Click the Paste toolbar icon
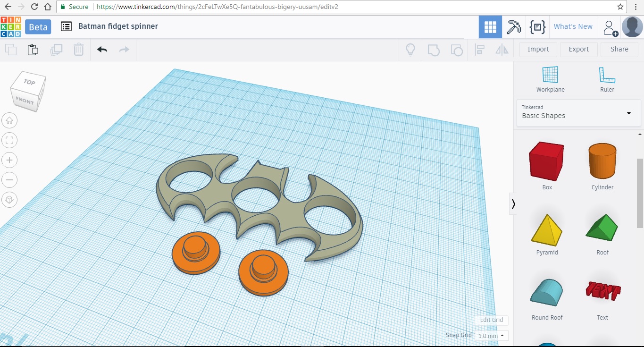 pos(33,50)
